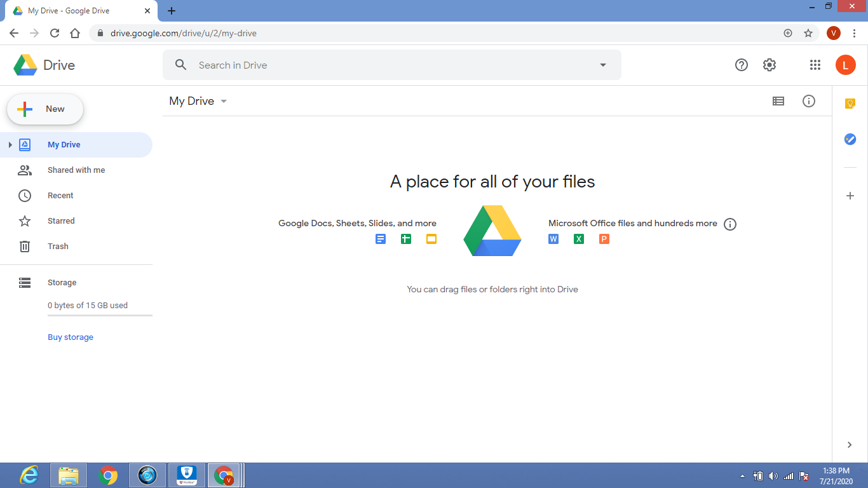Screen dimensions: 868x488
Task: Click info icon beside Microsoft Office files
Action: pos(730,224)
